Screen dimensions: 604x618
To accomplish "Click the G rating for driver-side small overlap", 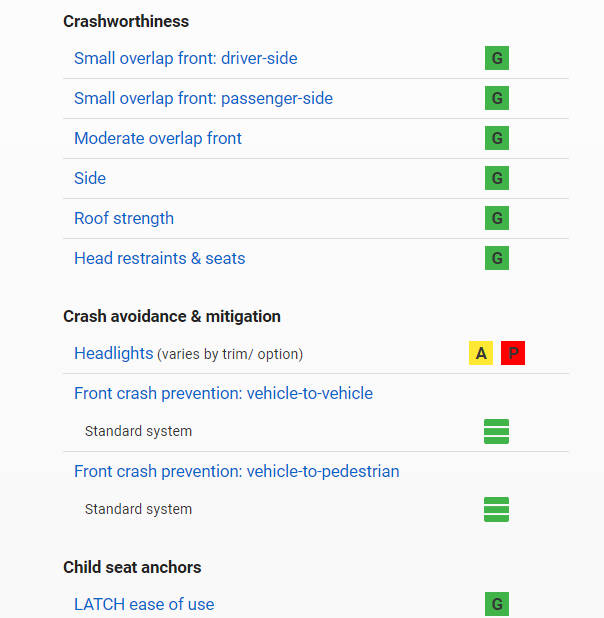I will click(497, 58).
